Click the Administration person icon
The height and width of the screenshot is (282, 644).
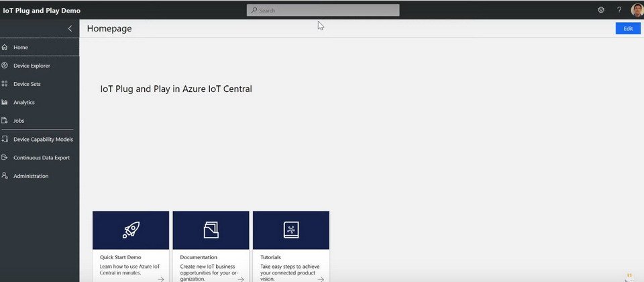[5, 176]
